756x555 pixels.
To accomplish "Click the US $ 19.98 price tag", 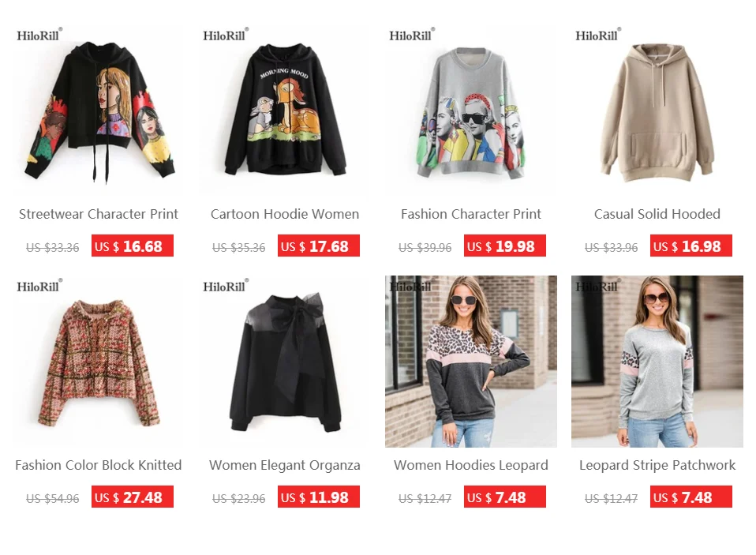I will (x=505, y=246).
